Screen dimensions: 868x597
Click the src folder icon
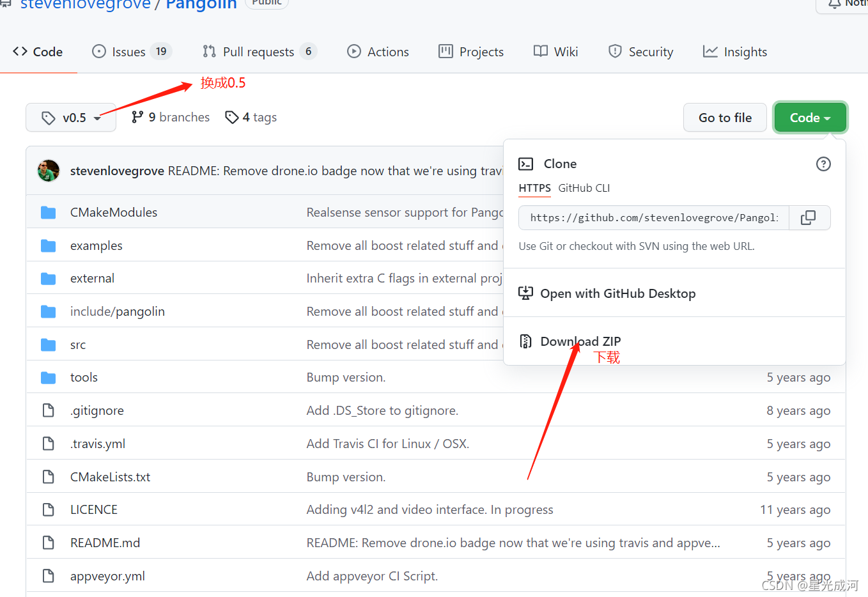pos(49,345)
